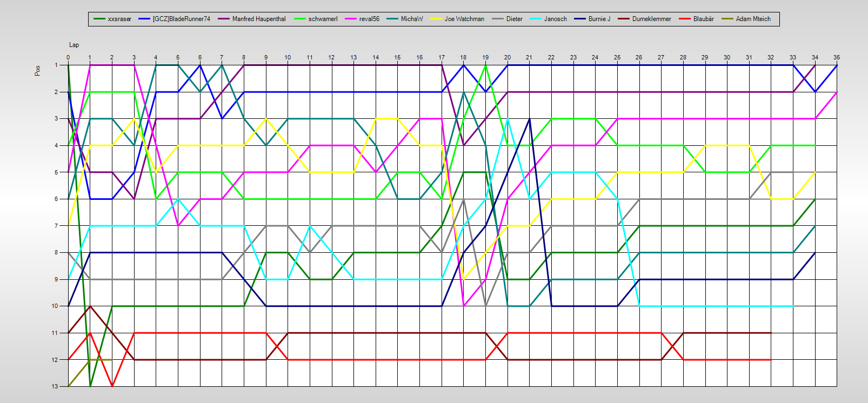Viewport: 868px width, 403px height.
Task: Click position label 4 on the Pos axis
Action: pos(56,145)
